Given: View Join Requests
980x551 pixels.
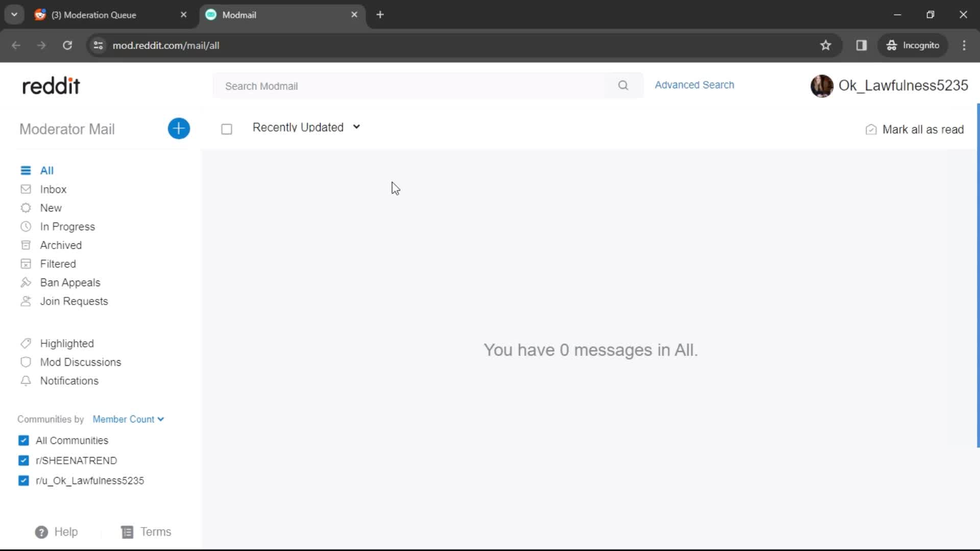Looking at the screenshot, I should pos(74,301).
